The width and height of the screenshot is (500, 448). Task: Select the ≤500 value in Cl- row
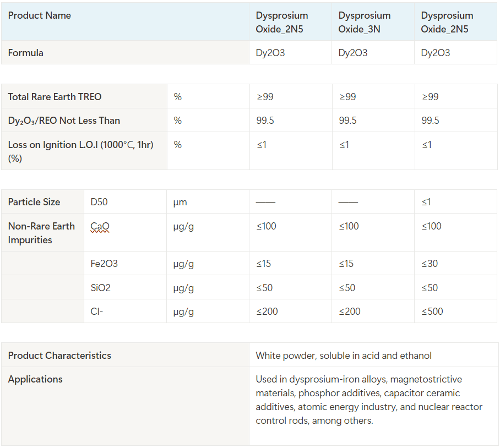point(432,312)
